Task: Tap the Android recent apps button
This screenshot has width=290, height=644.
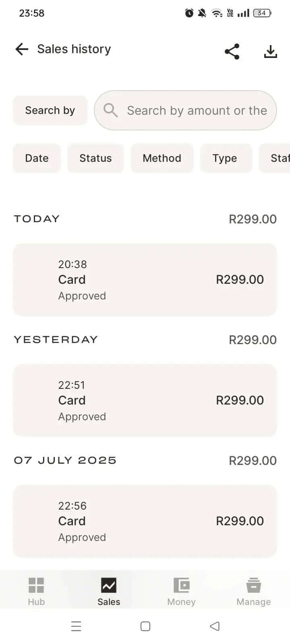Action: [x=76, y=626]
